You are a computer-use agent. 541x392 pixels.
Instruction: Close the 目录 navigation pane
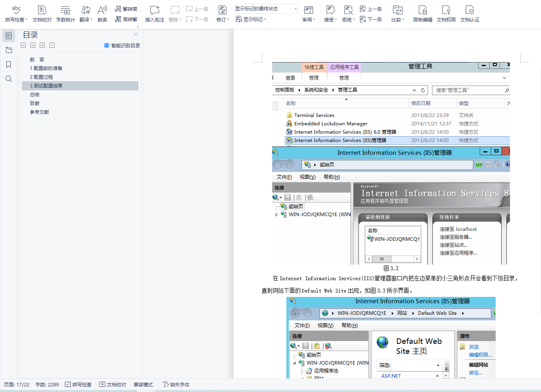136,35
